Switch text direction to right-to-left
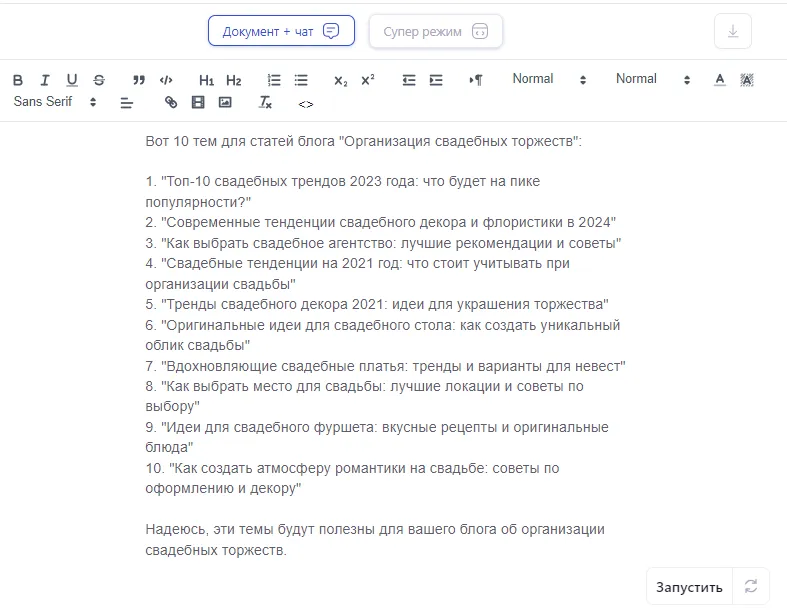 pos(476,80)
